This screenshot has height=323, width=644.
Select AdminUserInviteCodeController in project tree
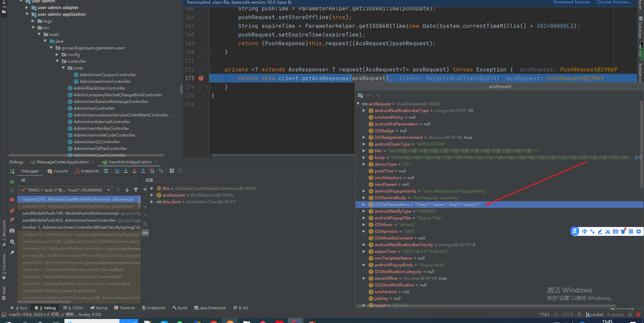click(104, 135)
